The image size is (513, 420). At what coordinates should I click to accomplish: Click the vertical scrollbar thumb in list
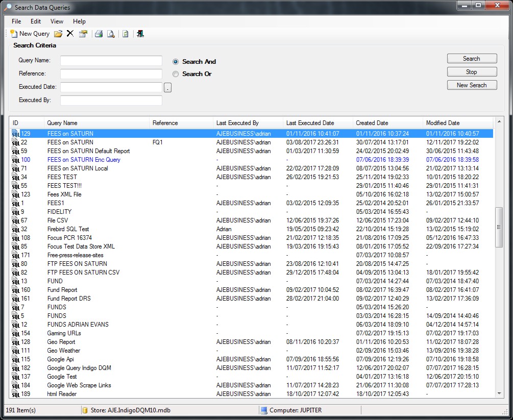click(499, 227)
